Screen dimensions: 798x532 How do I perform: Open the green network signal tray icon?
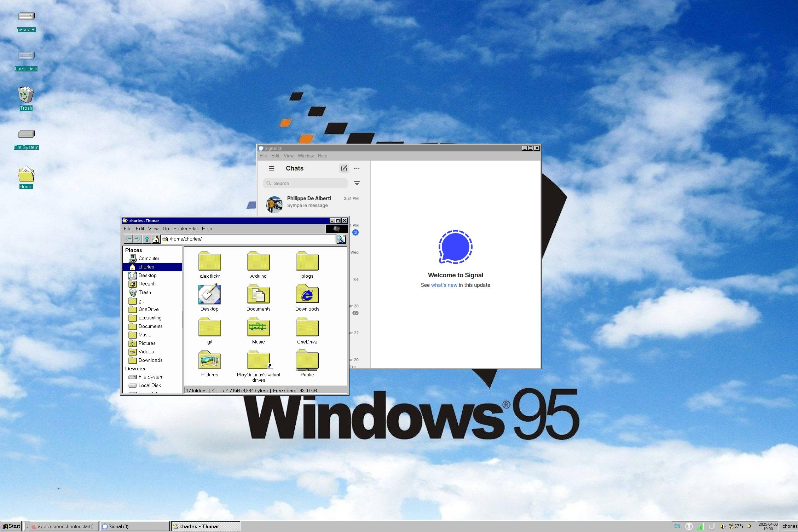click(x=700, y=526)
